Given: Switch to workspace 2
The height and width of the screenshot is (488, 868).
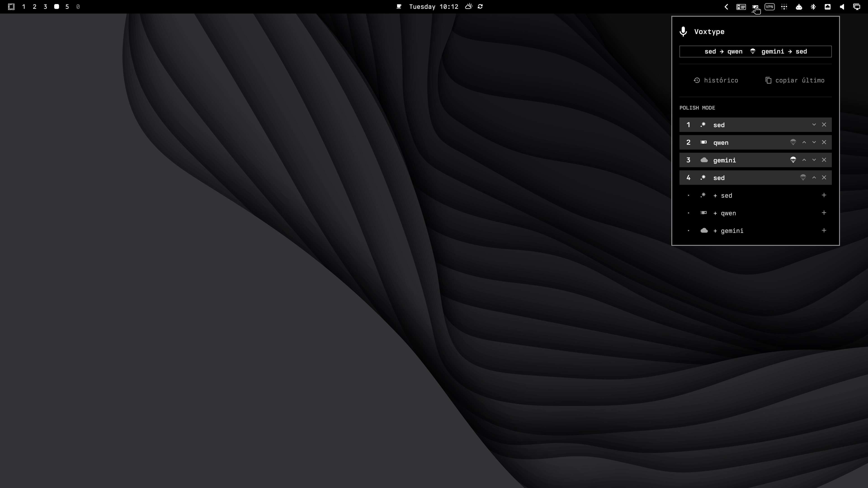Looking at the screenshot, I should click(x=34, y=7).
